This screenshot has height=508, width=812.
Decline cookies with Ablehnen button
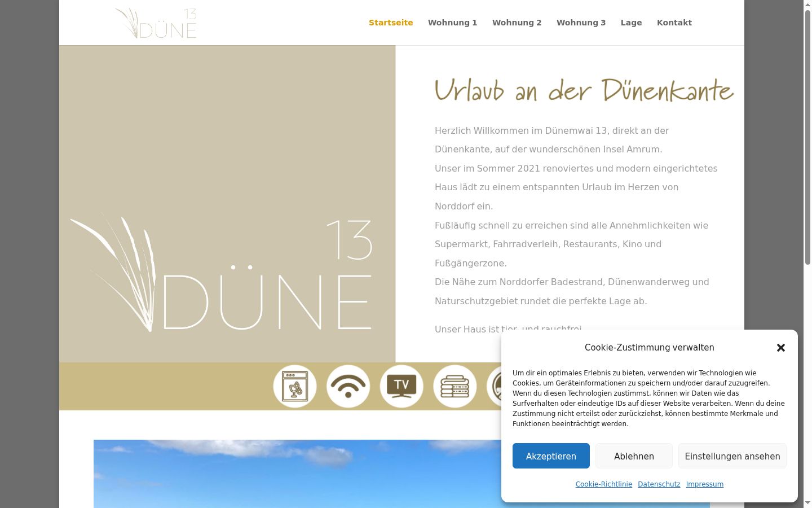pos(634,456)
